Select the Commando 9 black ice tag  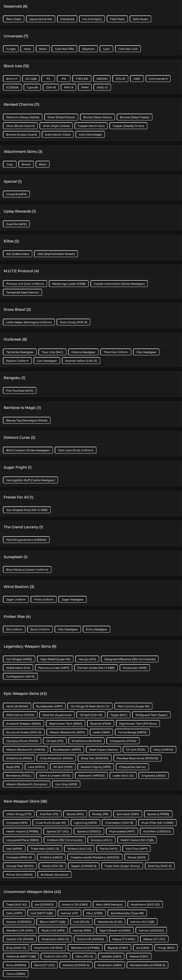158,79
